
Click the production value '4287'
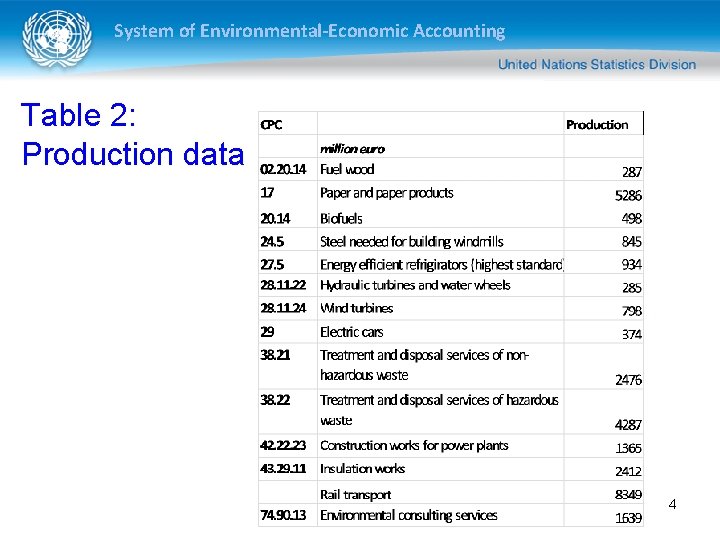click(x=628, y=425)
